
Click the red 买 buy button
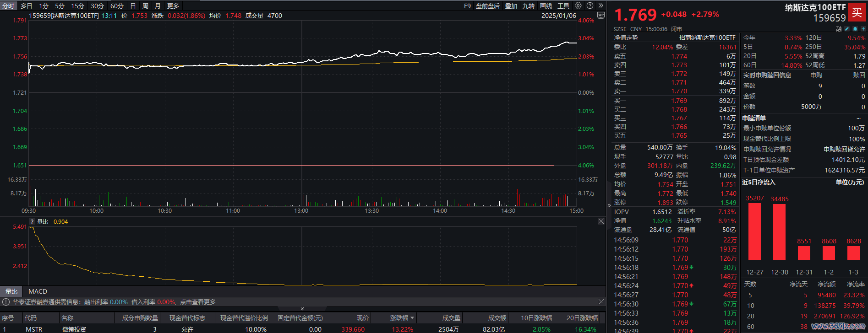coord(857,12)
